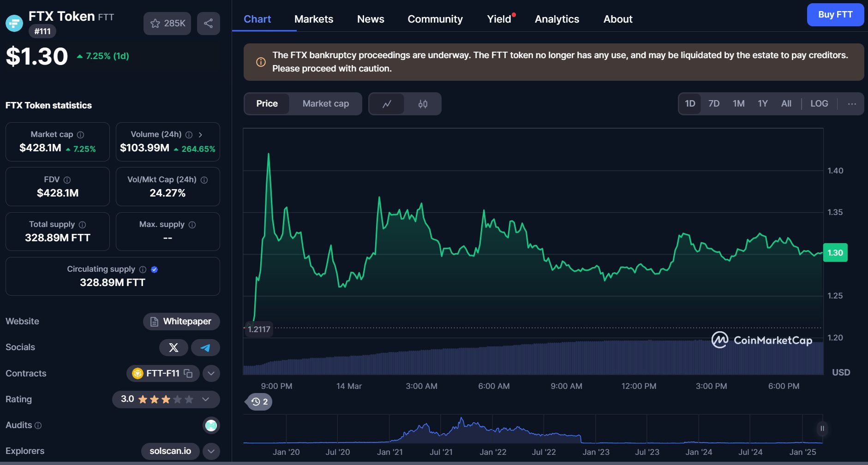Click the BNB chain icon beside FTT-F11

pos(138,373)
